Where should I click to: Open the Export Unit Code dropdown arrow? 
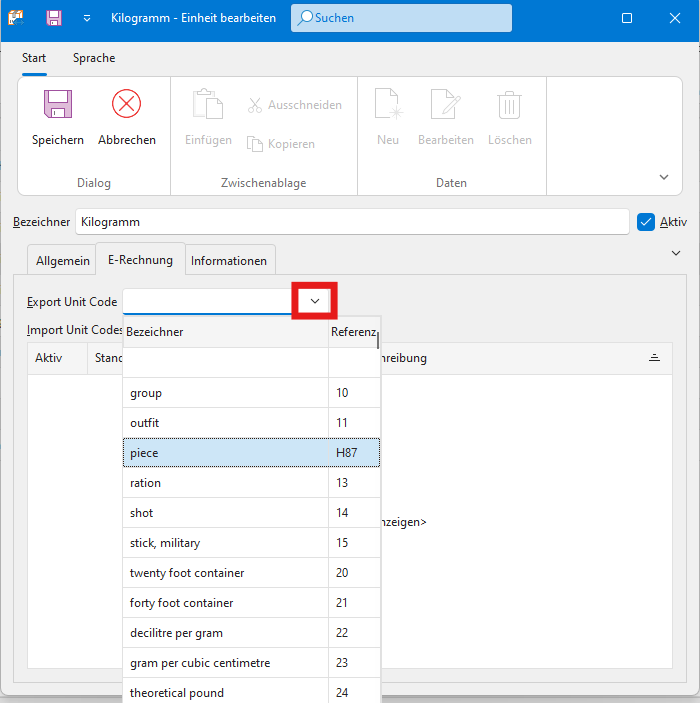point(314,301)
